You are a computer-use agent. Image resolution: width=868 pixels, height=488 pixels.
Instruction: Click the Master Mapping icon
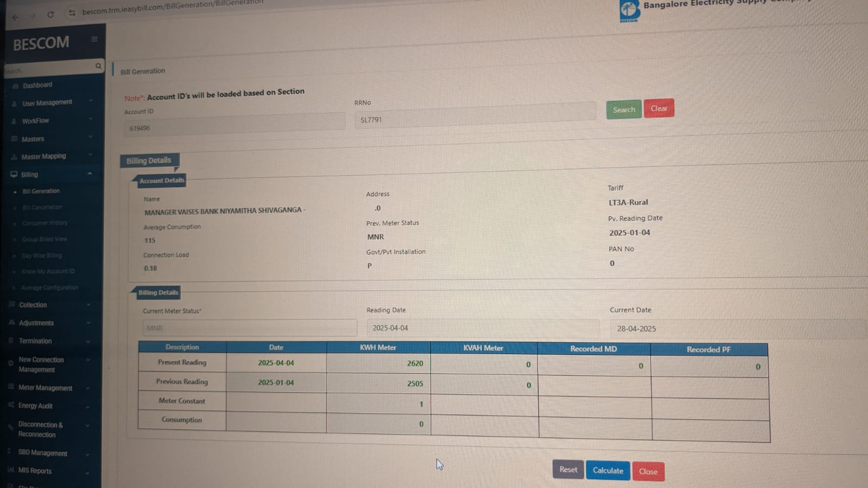pyautogui.click(x=14, y=157)
